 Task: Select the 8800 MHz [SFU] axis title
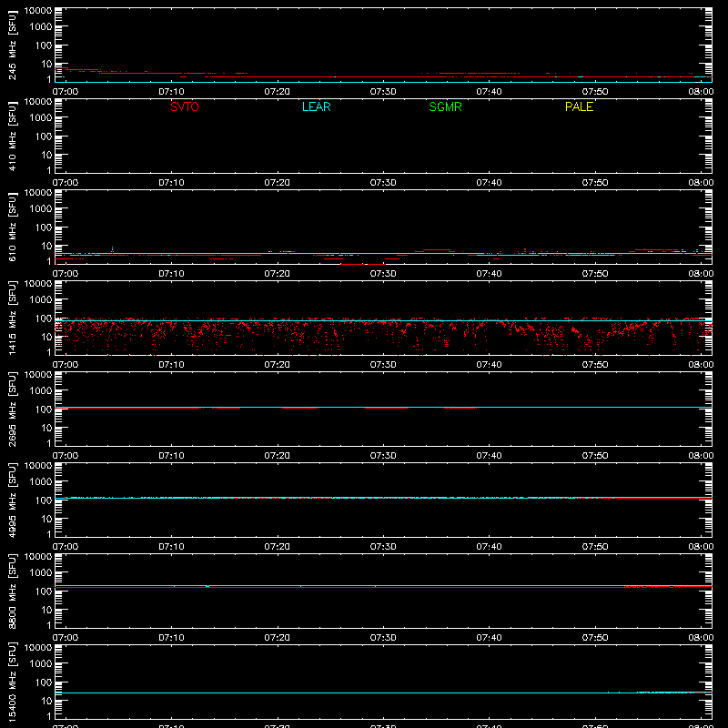tap(13, 591)
